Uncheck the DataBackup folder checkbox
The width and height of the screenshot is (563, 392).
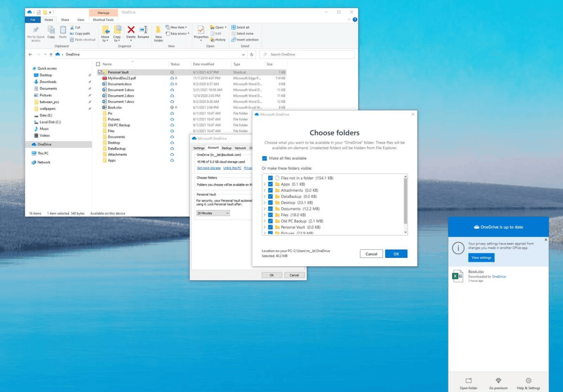[x=271, y=197]
